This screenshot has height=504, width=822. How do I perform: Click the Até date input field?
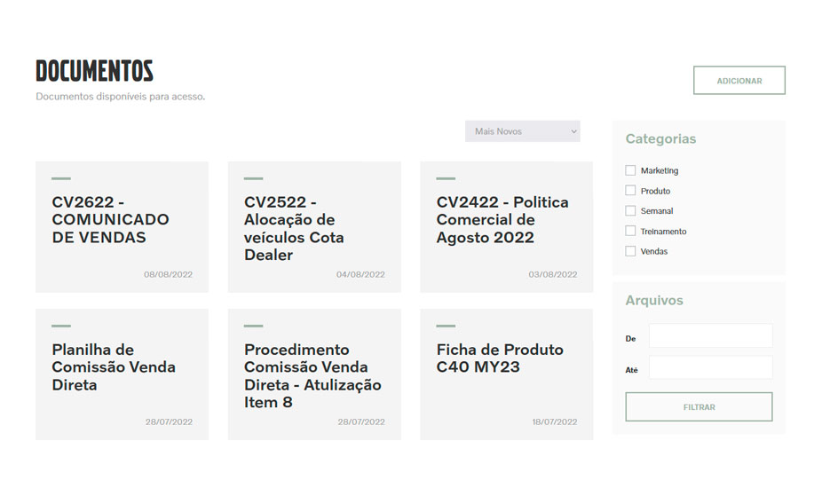(x=710, y=367)
